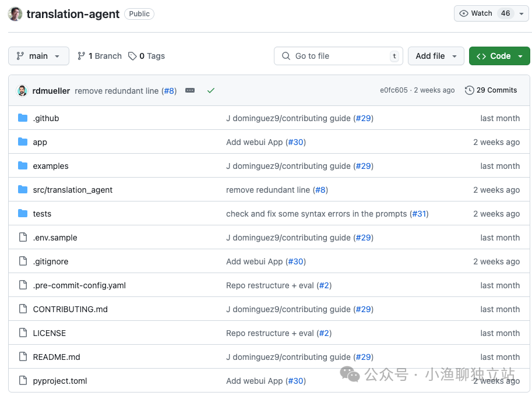Click the pyproject.toml file icon
The width and height of the screenshot is (532, 396).
23,380
